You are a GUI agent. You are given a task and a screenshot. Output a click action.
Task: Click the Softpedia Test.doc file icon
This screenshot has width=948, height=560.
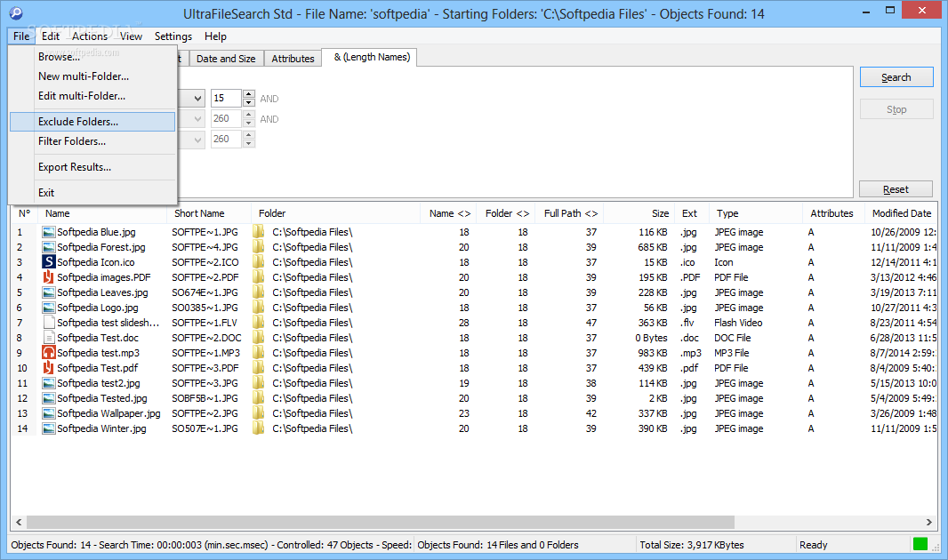coord(48,338)
